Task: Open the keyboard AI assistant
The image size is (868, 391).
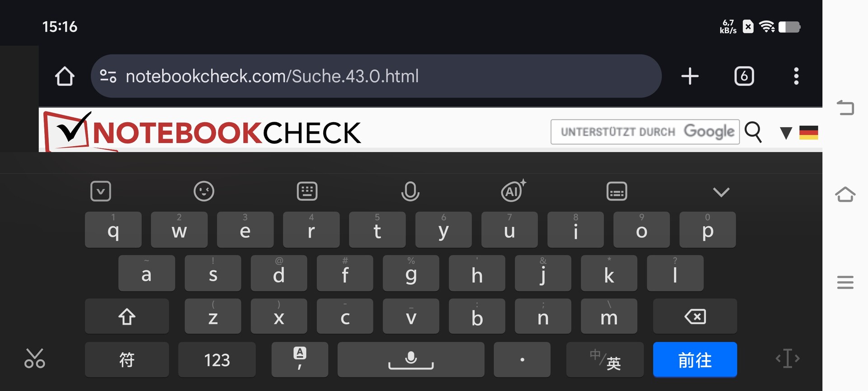Action: tap(513, 191)
